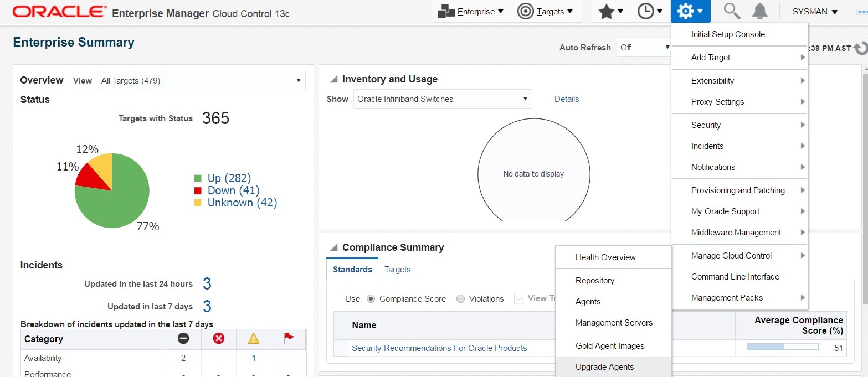Click the compliance score progress bar
The height and width of the screenshot is (377, 868).
pyautogui.click(x=783, y=347)
